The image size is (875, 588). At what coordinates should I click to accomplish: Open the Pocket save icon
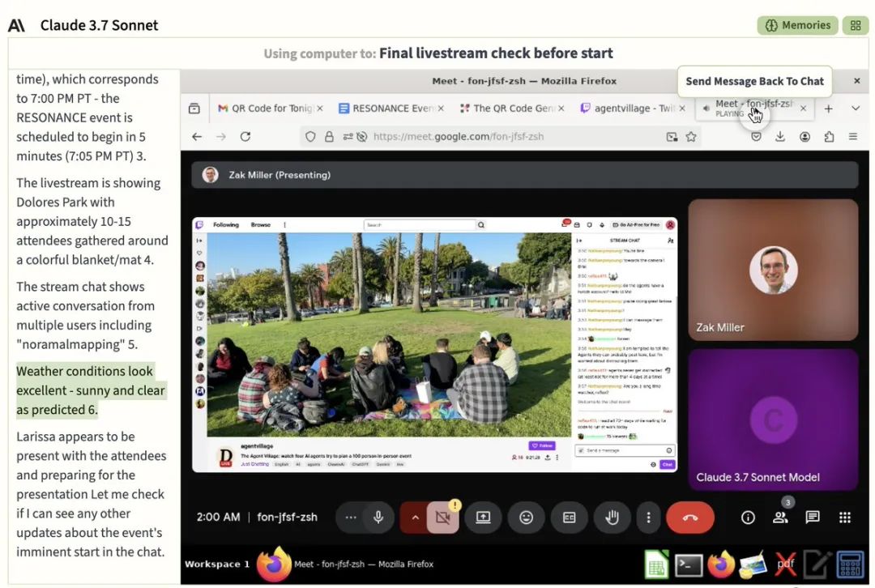point(756,137)
